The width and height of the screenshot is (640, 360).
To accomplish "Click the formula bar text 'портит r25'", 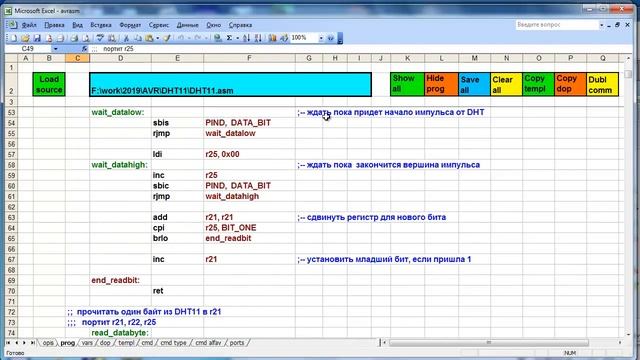I will (118, 49).
